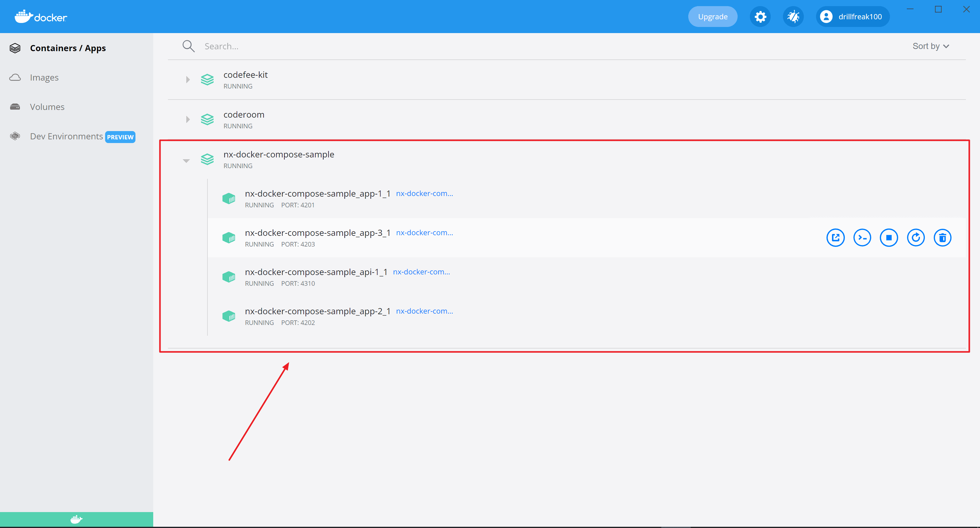This screenshot has height=528, width=980.
Task: Switch to Images section
Action: [44, 77]
